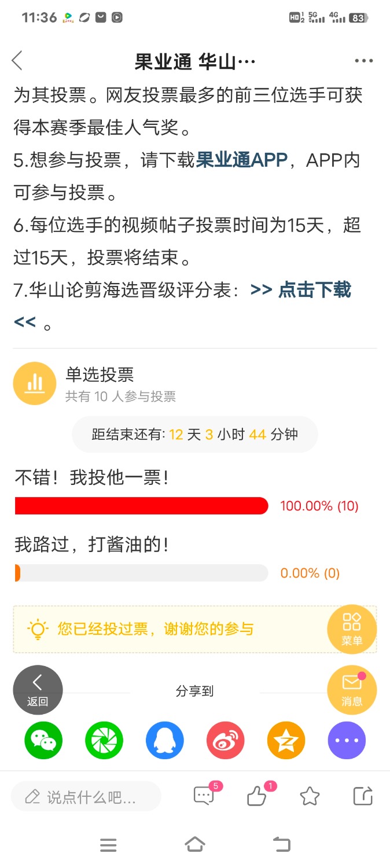Tap the floating 返回 back button
Screen dimensions: 390x868
pyautogui.click(x=38, y=690)
